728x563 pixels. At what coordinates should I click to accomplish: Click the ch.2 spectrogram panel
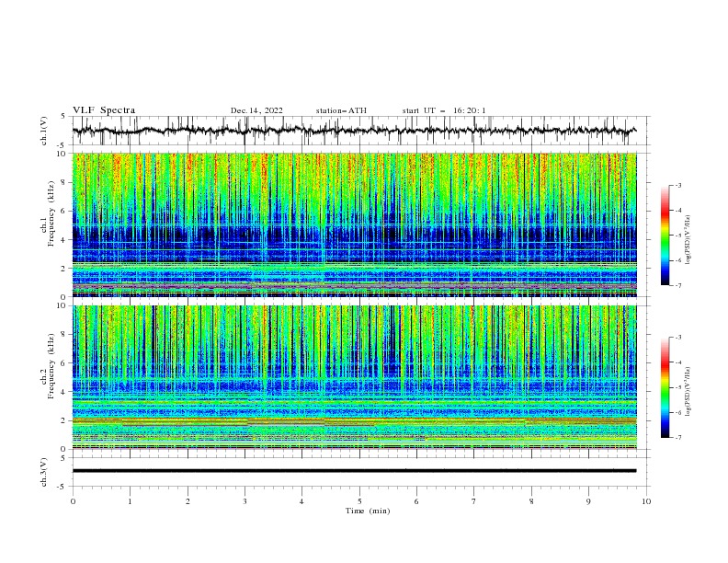pos(355,377)
